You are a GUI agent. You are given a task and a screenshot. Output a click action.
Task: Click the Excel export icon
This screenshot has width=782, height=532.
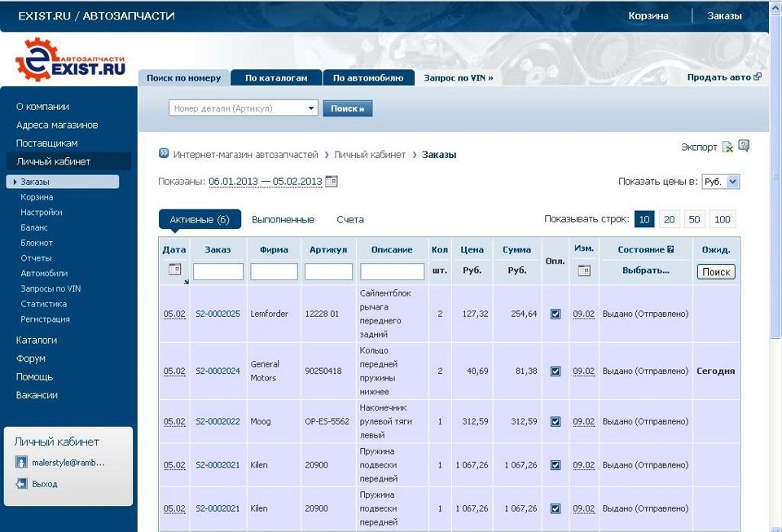coord(727,147)
